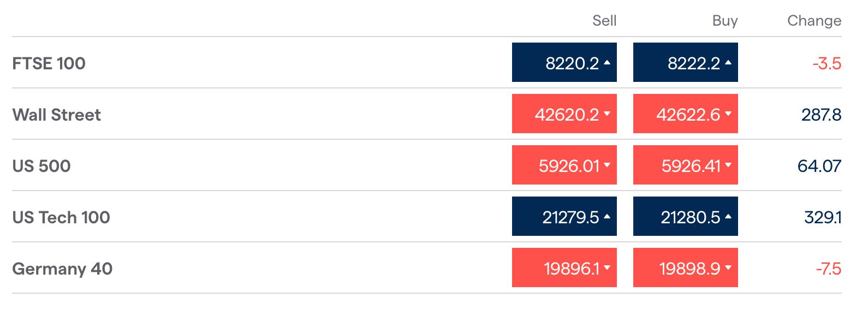Choose the US Tech 100 buy price 21280.5
868x309 pixels.
pyautogui.click(x=686, y=216)
